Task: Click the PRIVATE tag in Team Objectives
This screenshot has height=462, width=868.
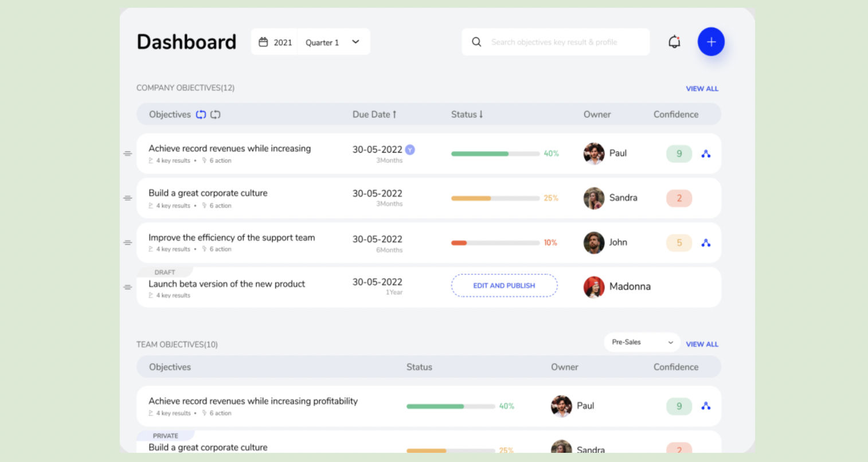Action: pos(165,436)
